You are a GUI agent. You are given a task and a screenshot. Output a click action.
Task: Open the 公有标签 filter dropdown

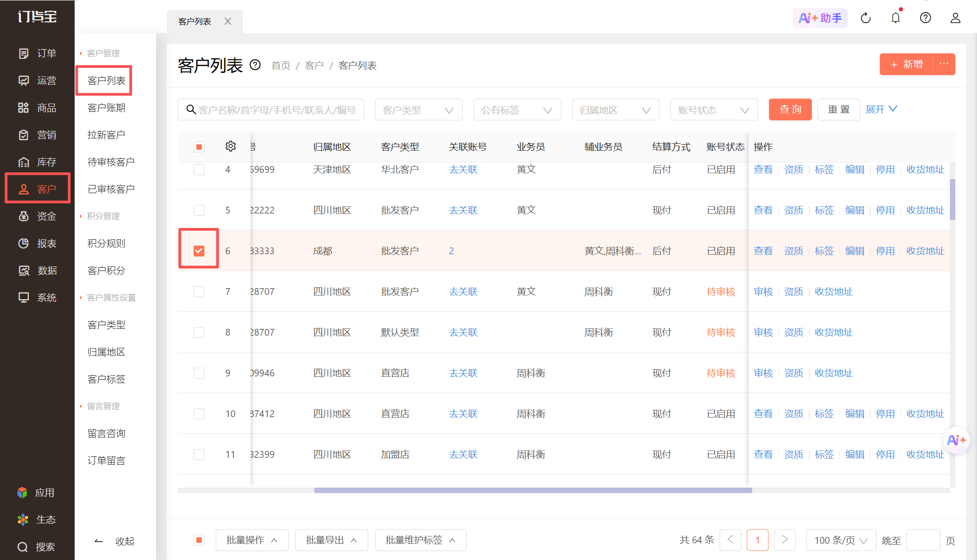click(x=517, y=110)
